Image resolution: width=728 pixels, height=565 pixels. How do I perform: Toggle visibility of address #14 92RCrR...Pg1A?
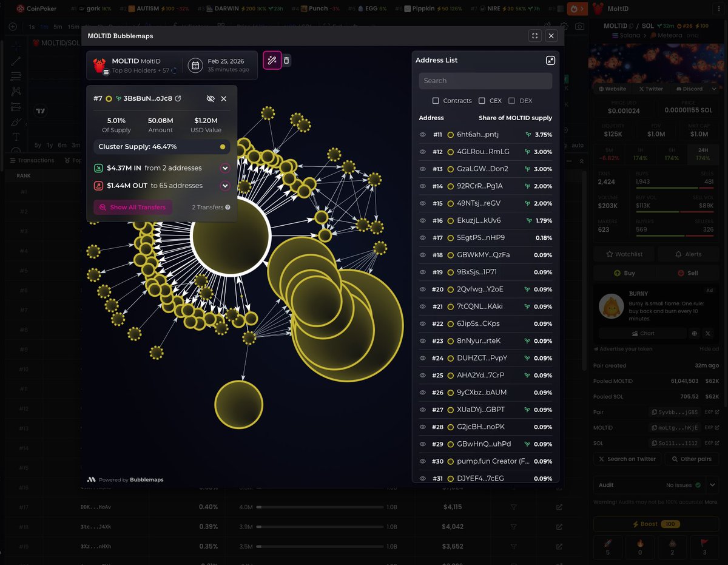click(x=423, y=186)
